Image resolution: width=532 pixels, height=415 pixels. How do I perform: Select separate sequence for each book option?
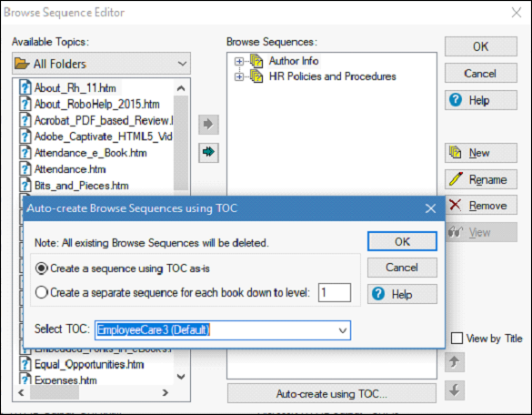point(173,292)
